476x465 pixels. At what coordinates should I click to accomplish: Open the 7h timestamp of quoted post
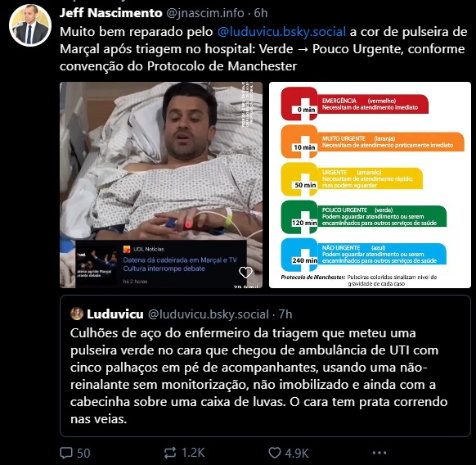pos(285,314)
